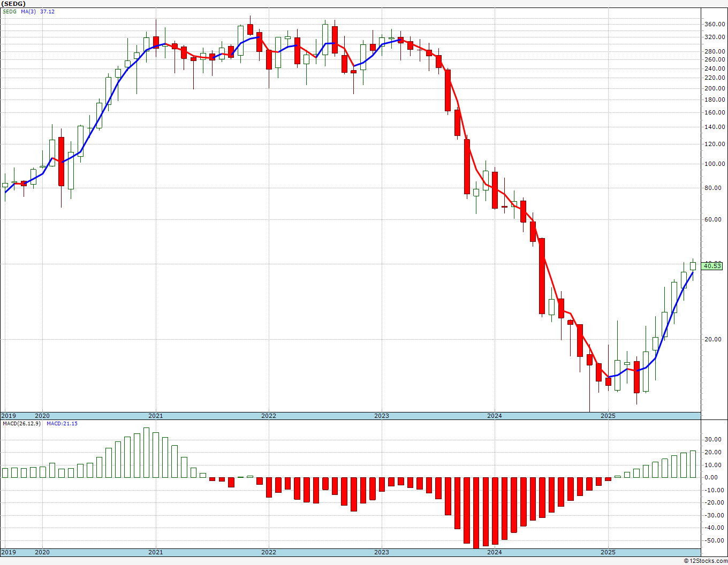Select the 320.00 price axis label
Screen dimensions: 728x565
pyautogui.click(x=715, y=37)
